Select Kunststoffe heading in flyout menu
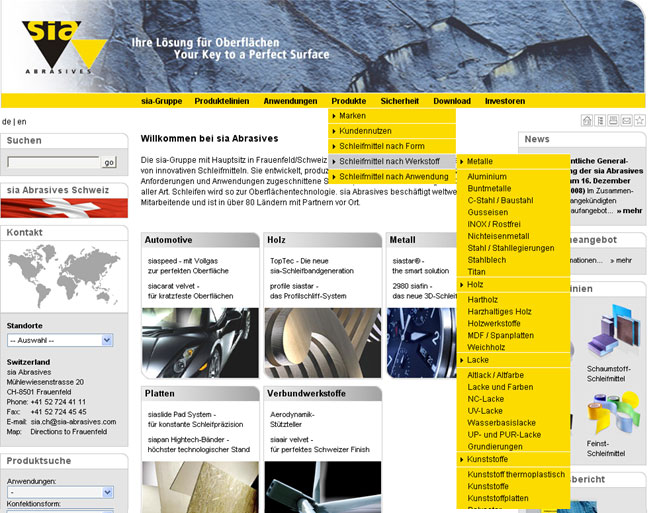 tap(513, 460)
